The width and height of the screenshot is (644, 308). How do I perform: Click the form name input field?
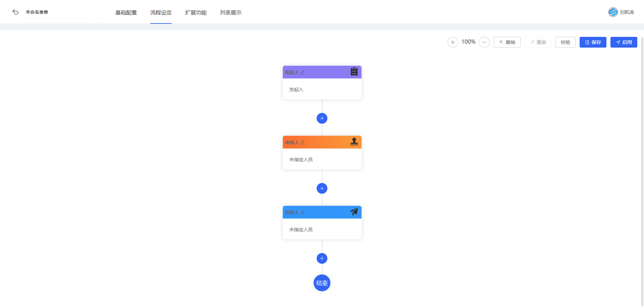tap(54, 12)
